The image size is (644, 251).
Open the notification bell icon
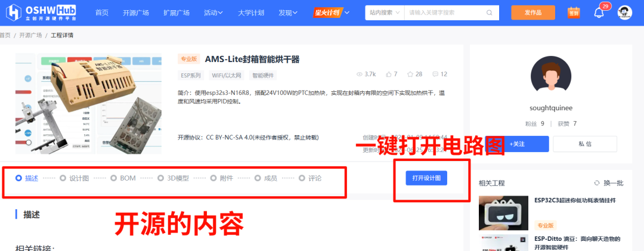(x=599, y=13)
